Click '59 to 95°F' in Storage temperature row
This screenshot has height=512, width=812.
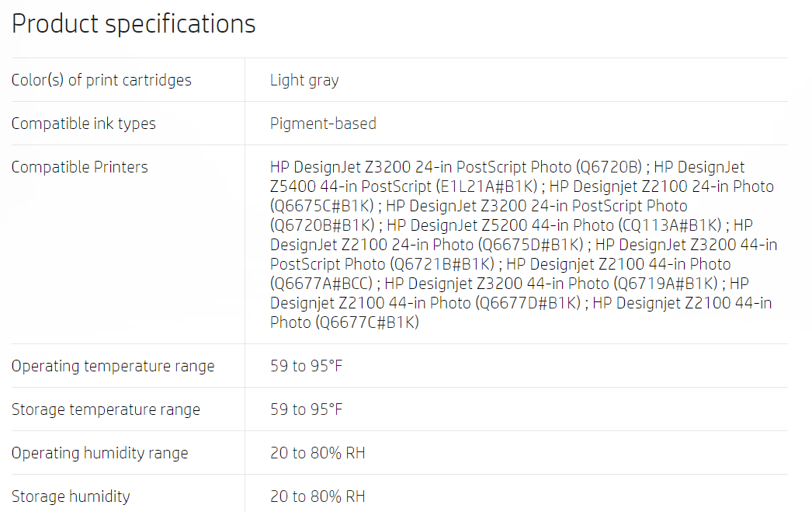306,410
